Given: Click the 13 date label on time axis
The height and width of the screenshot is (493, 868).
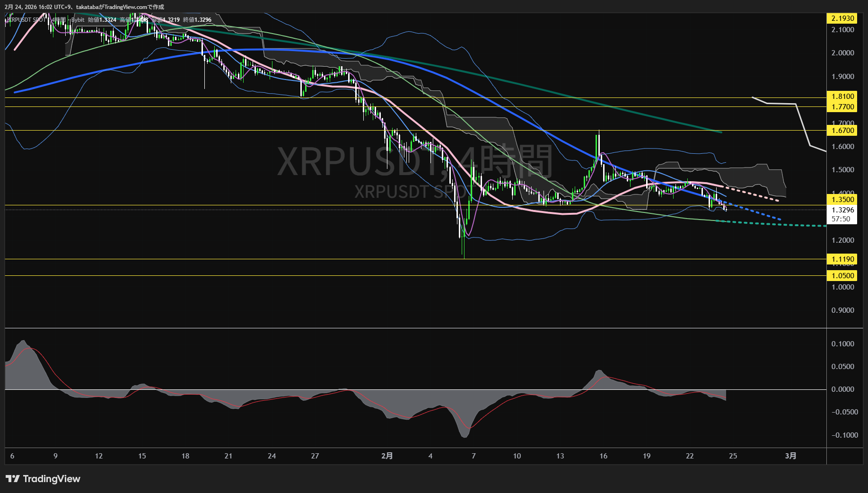Looking at the screenshot, I should point(560,456).
